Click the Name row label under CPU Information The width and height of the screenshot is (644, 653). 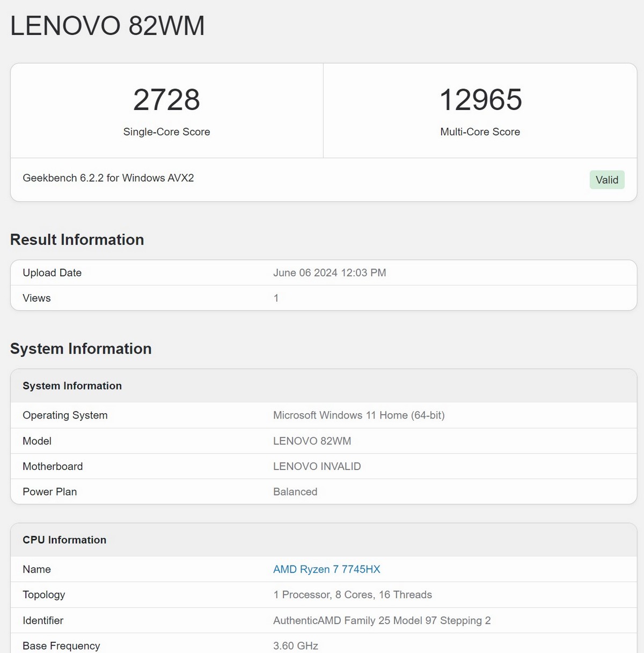pos(36,569)
